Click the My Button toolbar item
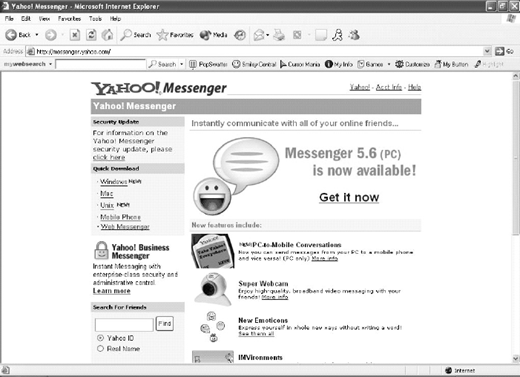This screenshot has width=520, height=377. [x=451, y=64]
